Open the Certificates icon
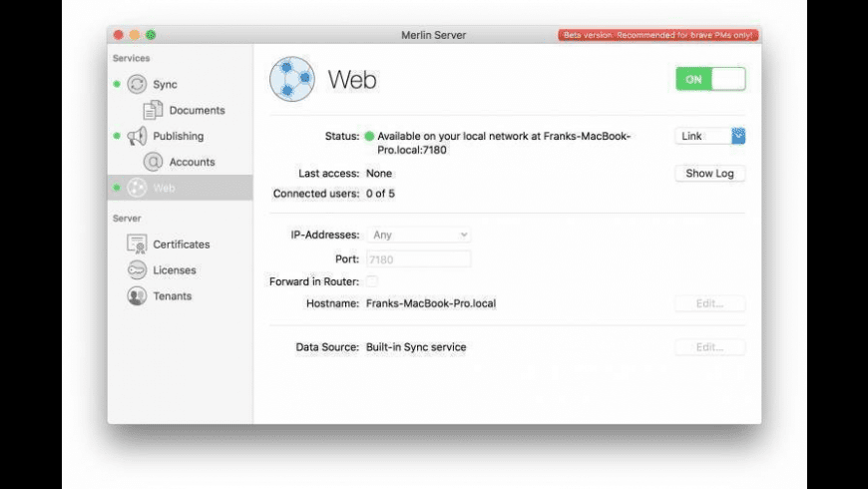This screenshot has height=489, width=868. [x=137, y=244]
